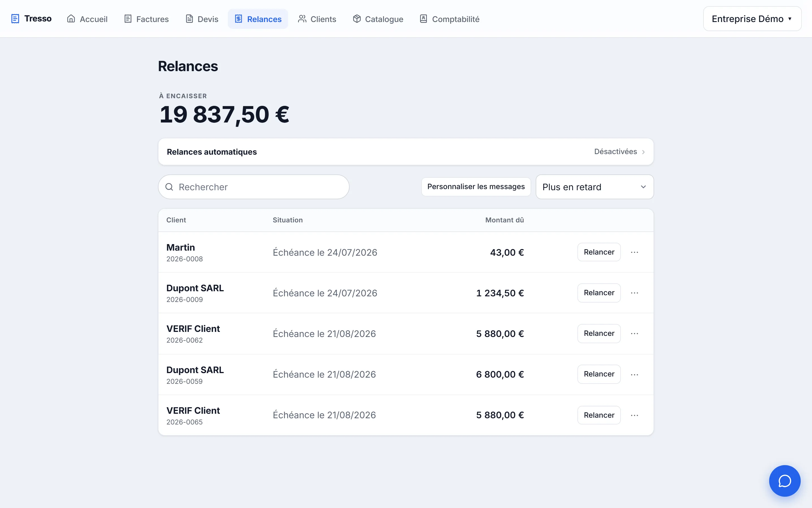Click Dupont SARL name above 2026-0009
812x508 pixels.
(195, 288)
